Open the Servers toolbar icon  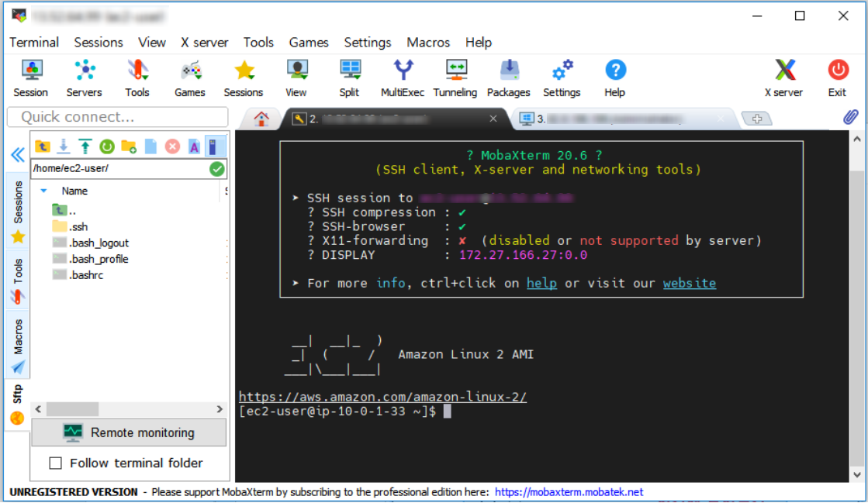(x=84, y=78)
